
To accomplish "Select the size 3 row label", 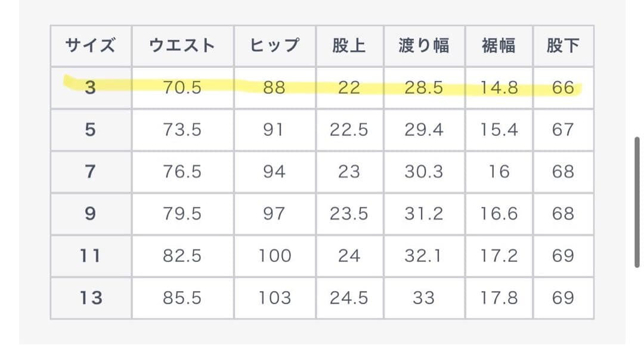I will coord(91,88).
